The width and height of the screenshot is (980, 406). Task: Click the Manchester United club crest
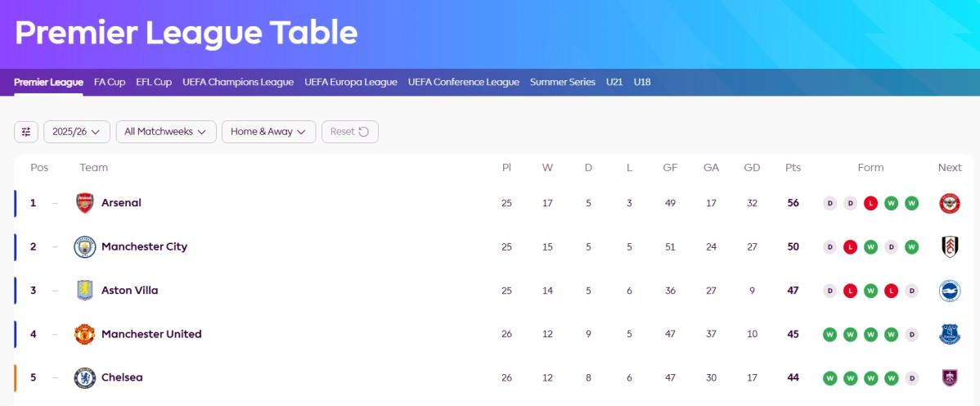click(84, 334)
